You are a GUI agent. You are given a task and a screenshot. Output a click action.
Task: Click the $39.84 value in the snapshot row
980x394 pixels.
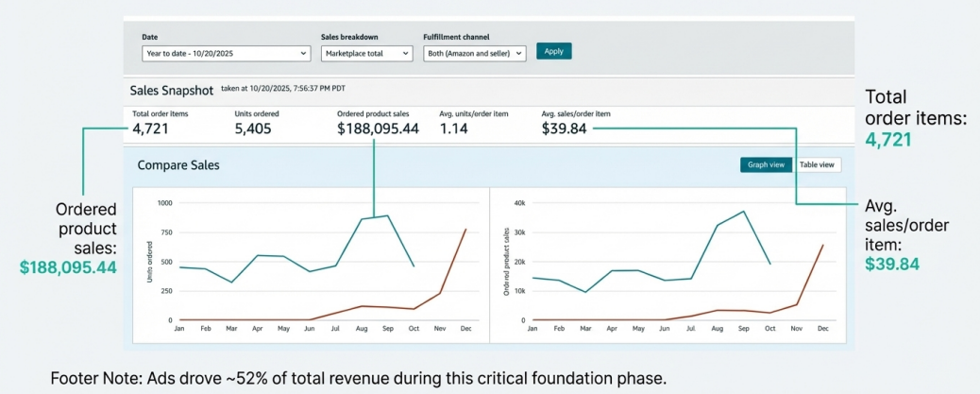[x=564, y=128]
